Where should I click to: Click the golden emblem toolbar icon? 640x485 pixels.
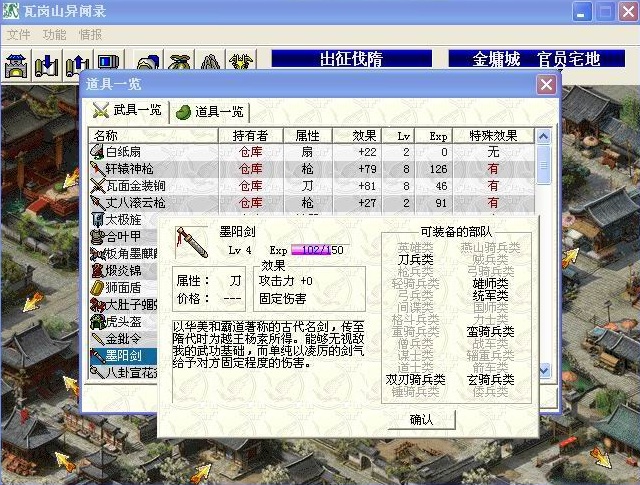241,65
